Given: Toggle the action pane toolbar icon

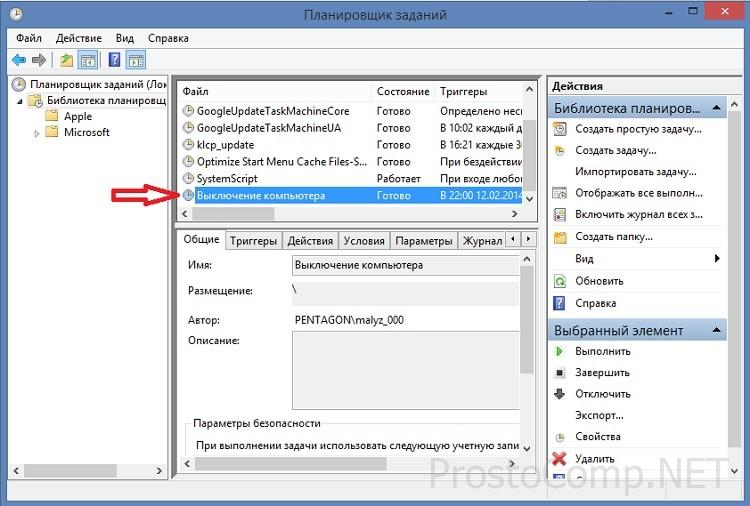Looking at the screenshot, I should [136, 60].
